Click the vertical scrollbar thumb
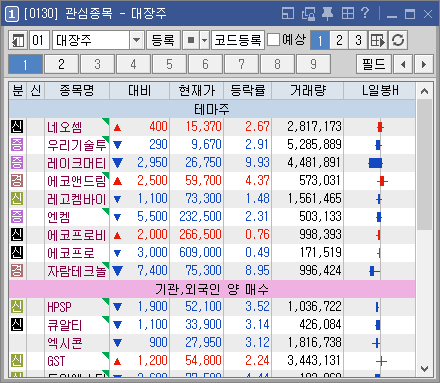The image size is (440, 383). click(424, 164)
